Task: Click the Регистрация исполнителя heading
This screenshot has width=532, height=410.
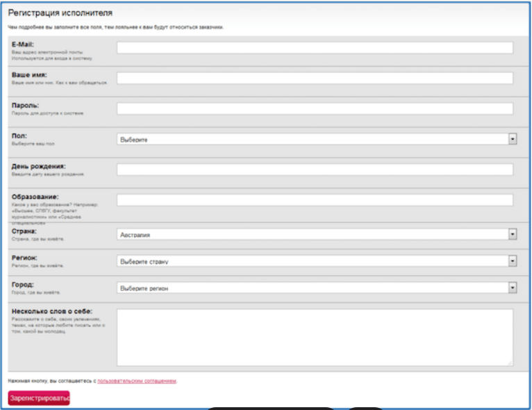Action: click(x=60, y=13)
